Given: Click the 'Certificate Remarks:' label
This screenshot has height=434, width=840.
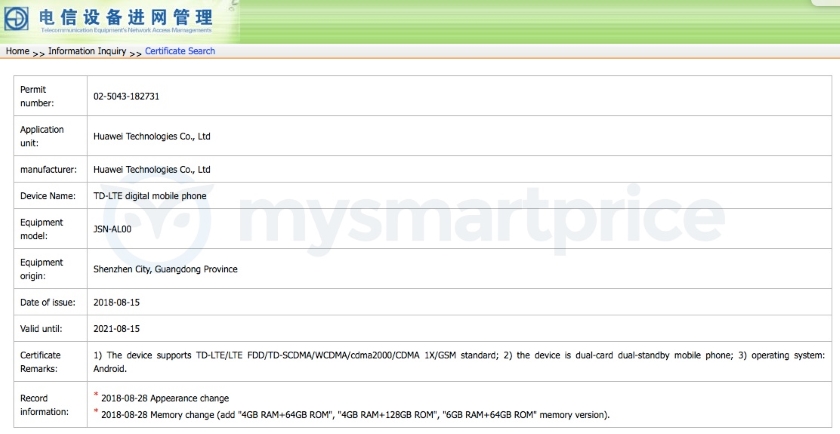Looking at the screenshot, I should tap(40, 362).
